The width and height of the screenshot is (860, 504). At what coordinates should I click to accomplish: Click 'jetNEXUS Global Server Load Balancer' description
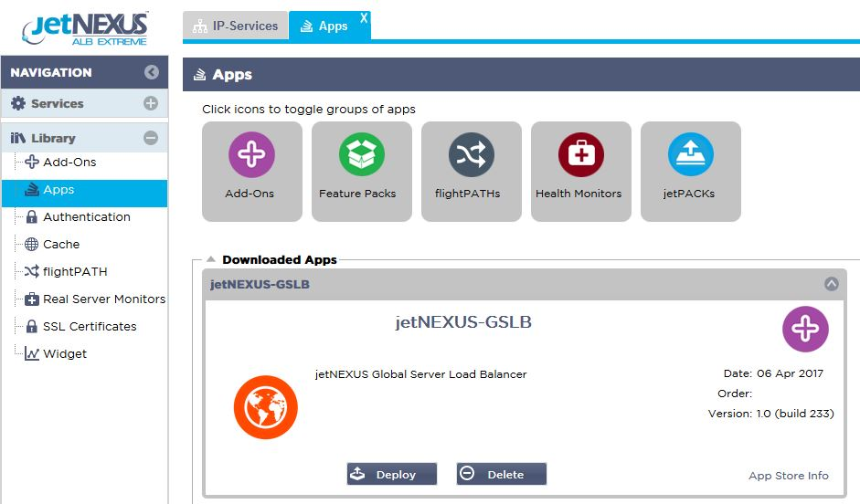tap(420, 374)
